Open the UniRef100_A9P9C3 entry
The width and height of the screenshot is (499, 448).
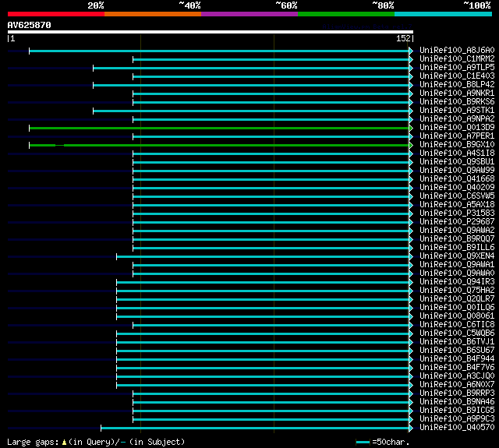(x=457, y=419)
